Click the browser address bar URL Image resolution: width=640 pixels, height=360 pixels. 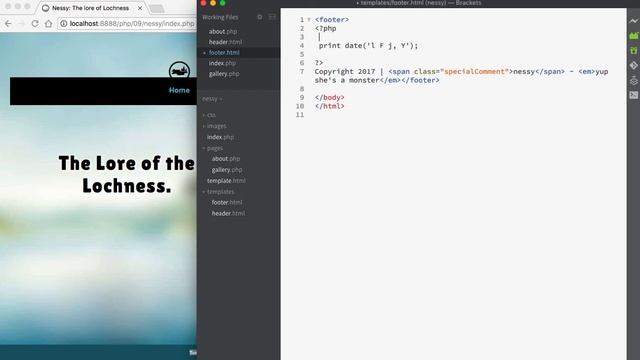pyautogui.click(x=132, y=24)
